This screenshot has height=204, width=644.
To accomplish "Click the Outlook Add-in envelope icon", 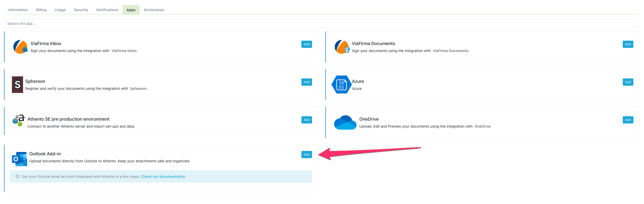I will 19,159.
